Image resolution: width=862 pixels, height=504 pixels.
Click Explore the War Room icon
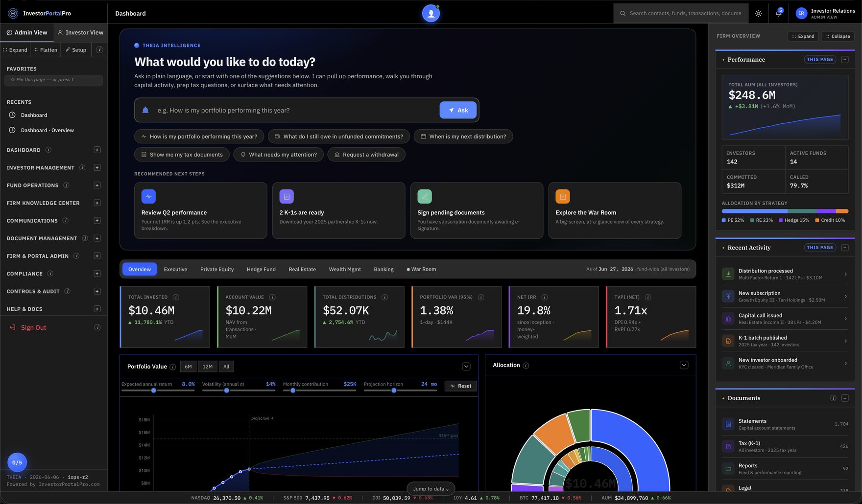coord(563,196)
